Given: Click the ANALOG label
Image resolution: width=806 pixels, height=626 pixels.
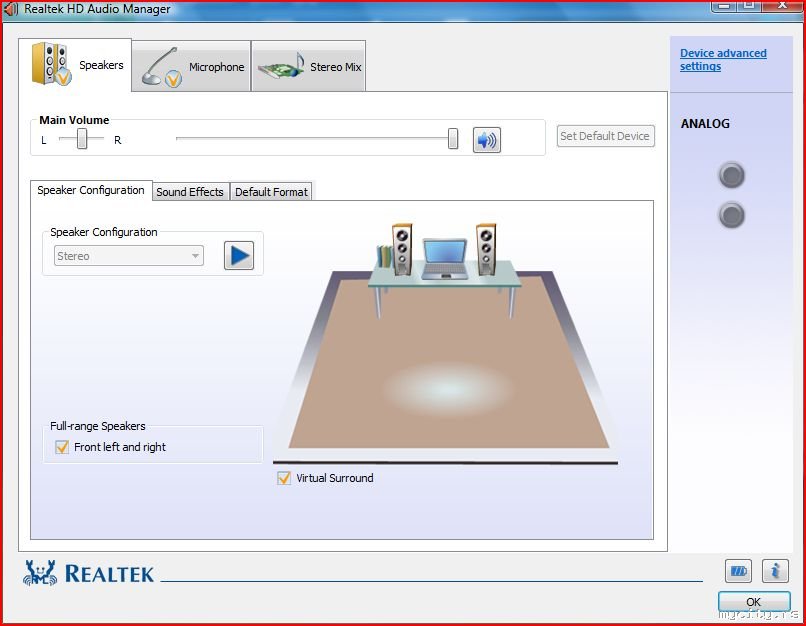Looking at the screenshot, I should (x=705, y=124).
